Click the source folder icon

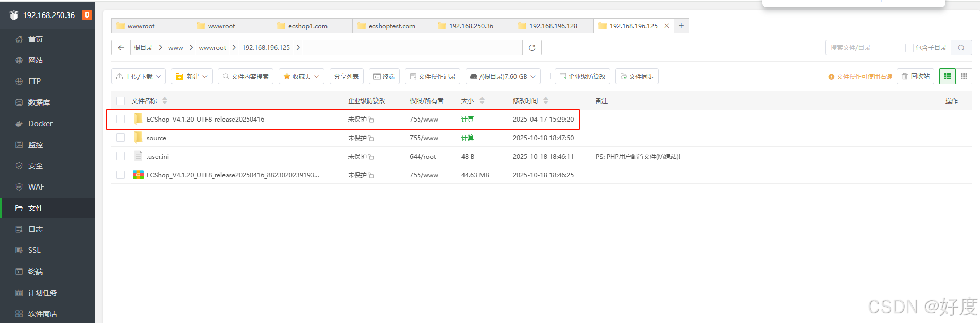coord(138,138)
